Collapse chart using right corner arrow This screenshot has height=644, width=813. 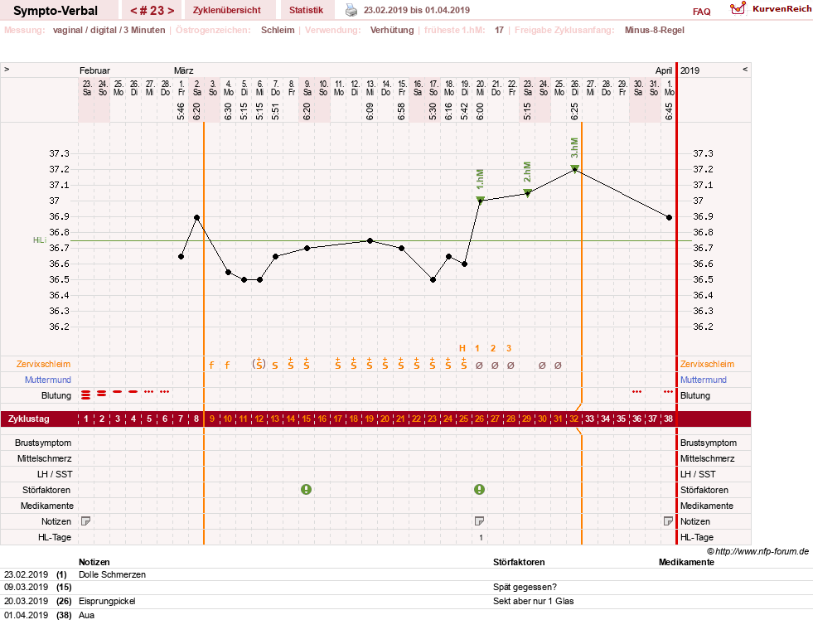click(x=745, y=69)
